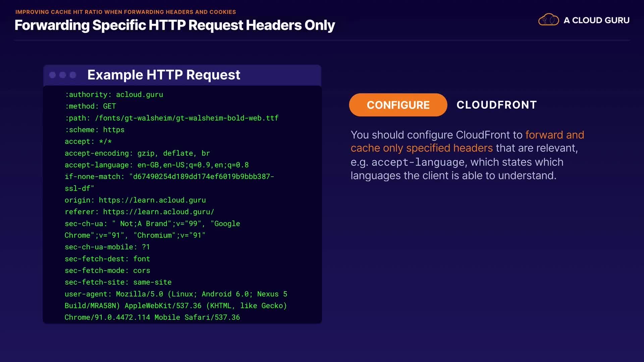Viewport: 644px width, 362px height.
Task: Click the A Cloud Guru cloud logo icon
Action: [x=548, y=20]
